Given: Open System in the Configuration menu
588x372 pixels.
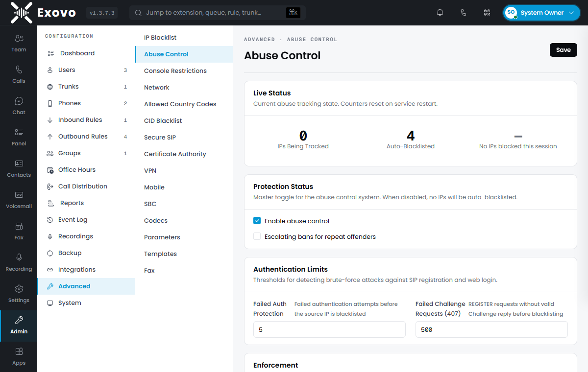Looking at the screenshot, I should tap(86, 303).
